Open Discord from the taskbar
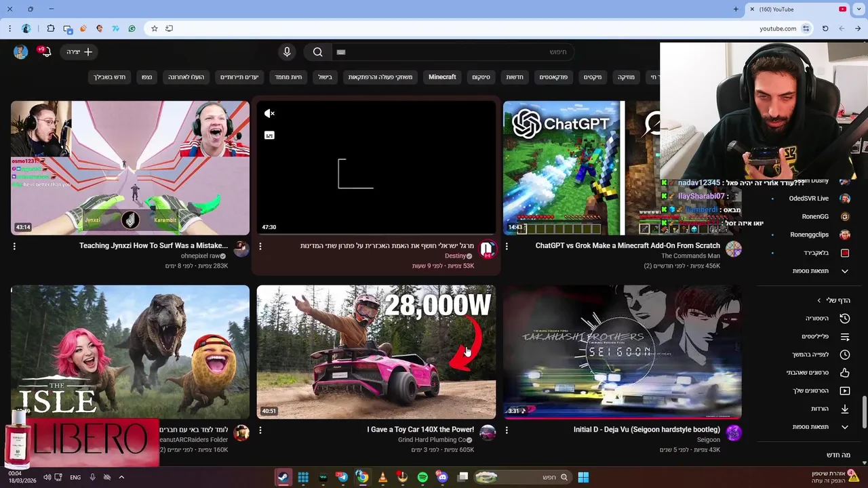Viewport: 868px width, 488px height. 443,477
